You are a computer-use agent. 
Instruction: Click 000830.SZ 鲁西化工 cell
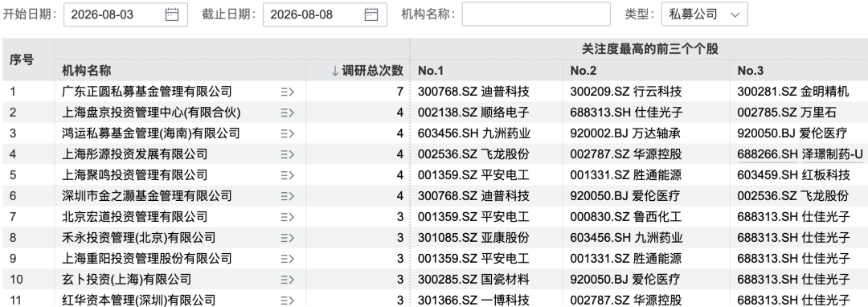tap(626, 217)
